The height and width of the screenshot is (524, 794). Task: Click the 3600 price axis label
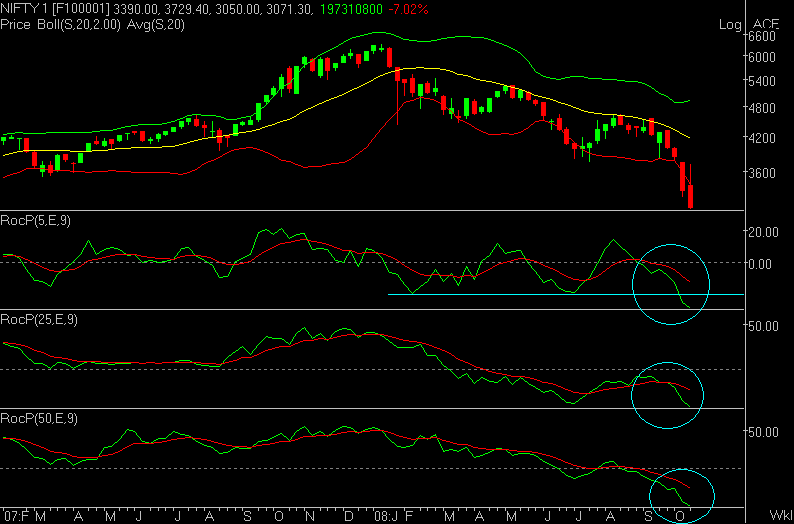pyautogui.click(x=762, y=173)
